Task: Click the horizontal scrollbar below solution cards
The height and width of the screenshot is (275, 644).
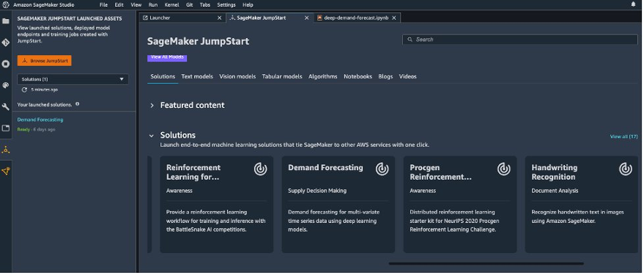Action: click(486, 263)
